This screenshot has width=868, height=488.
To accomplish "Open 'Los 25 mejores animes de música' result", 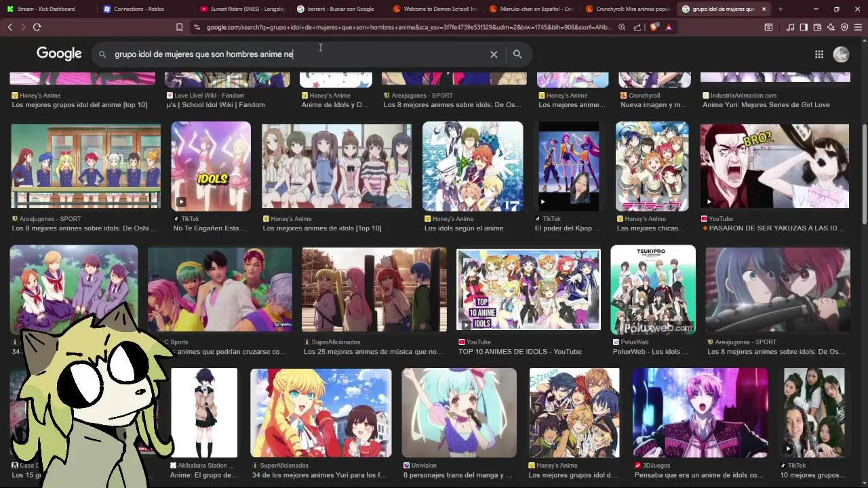I will (x=373, y=352).
